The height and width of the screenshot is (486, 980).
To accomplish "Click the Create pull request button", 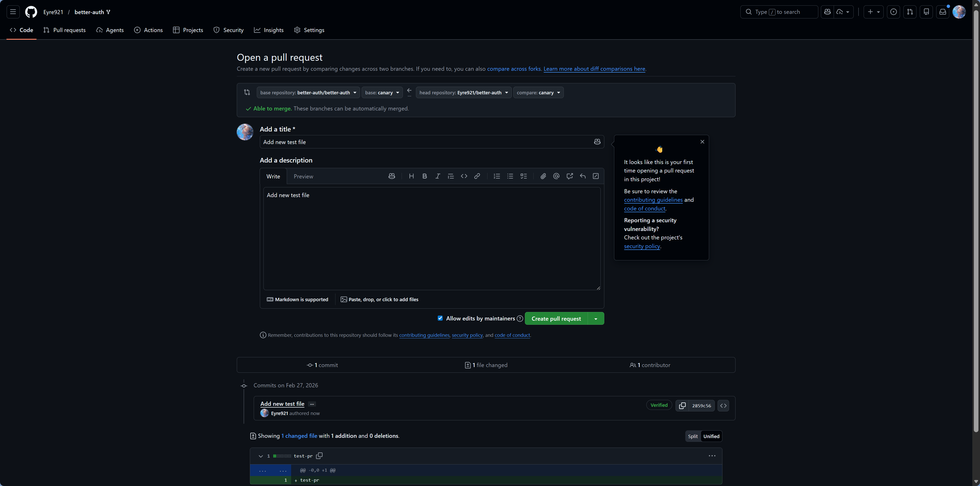I will [556, 319].
